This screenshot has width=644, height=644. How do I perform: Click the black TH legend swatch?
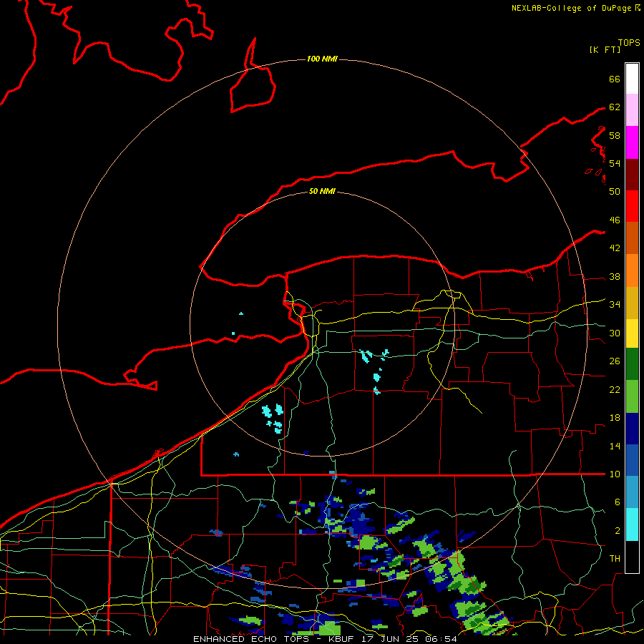coord(632,557)
